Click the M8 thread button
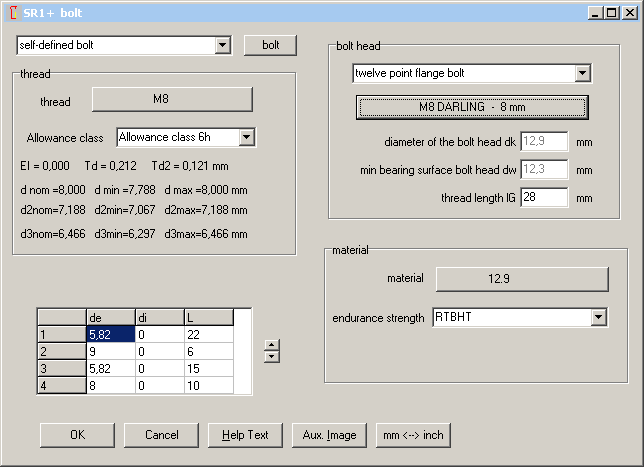The image size is (644, 467). coord(172,100)
